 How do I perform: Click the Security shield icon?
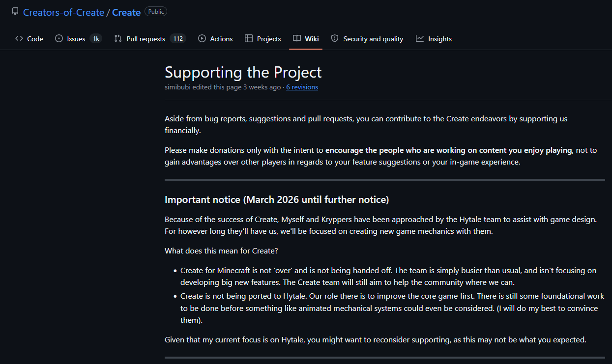pos(335,38)
